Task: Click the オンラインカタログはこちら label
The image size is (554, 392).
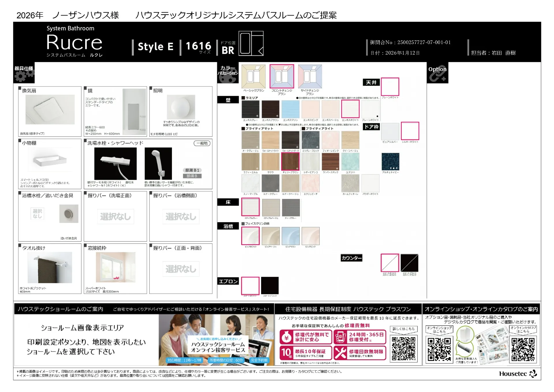Action: (x=523, y=330)
